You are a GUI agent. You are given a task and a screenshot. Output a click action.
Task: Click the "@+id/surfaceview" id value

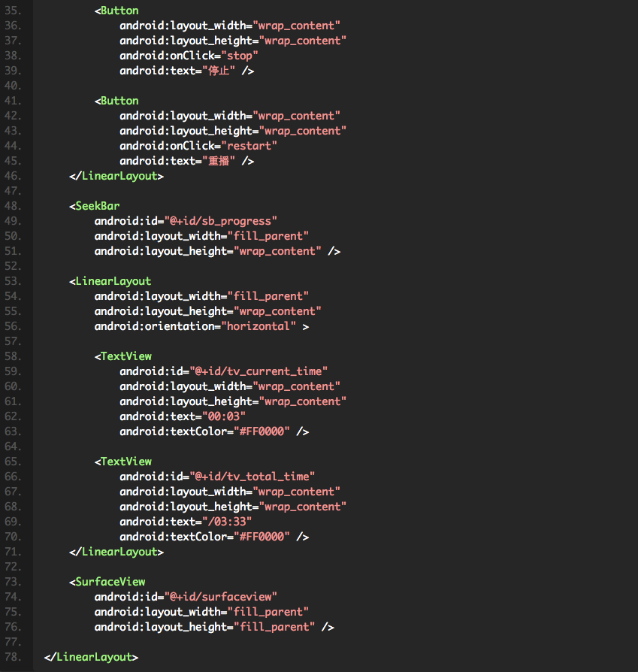pyautogui.click(x=221, y=597)
